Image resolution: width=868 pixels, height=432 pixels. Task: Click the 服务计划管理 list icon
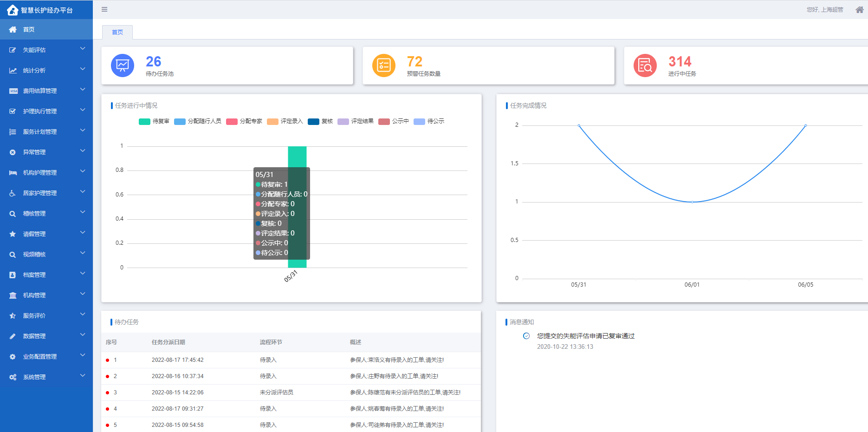[x=13, y=131]
